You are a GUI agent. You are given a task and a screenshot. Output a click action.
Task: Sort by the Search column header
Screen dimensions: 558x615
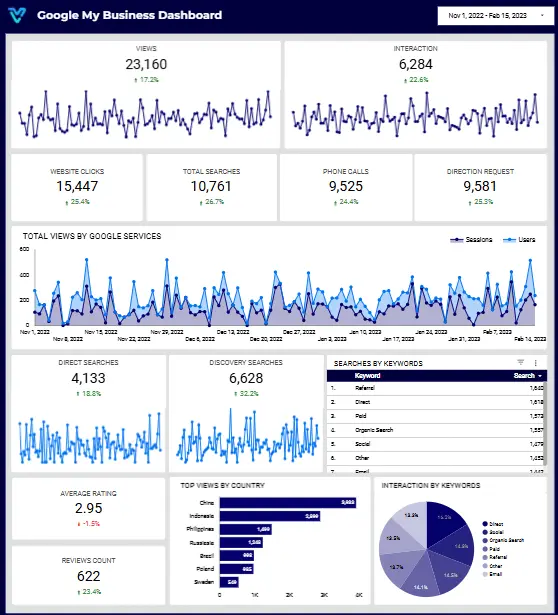pyautogui.click(x=528, y=376)
